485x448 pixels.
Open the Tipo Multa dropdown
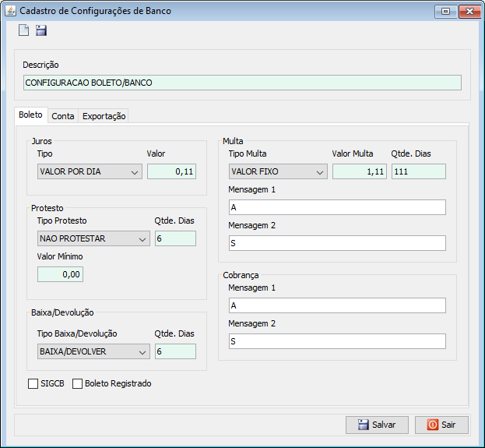click(x=278, y=171)
